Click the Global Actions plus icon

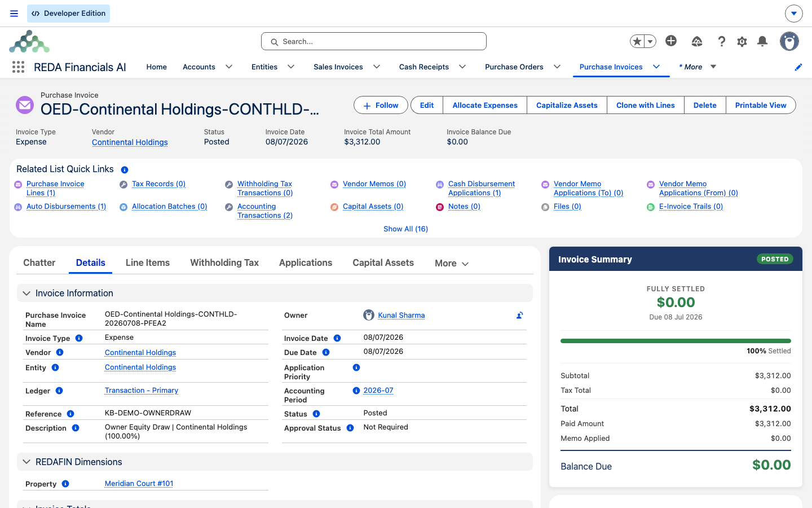pos(671,41)
